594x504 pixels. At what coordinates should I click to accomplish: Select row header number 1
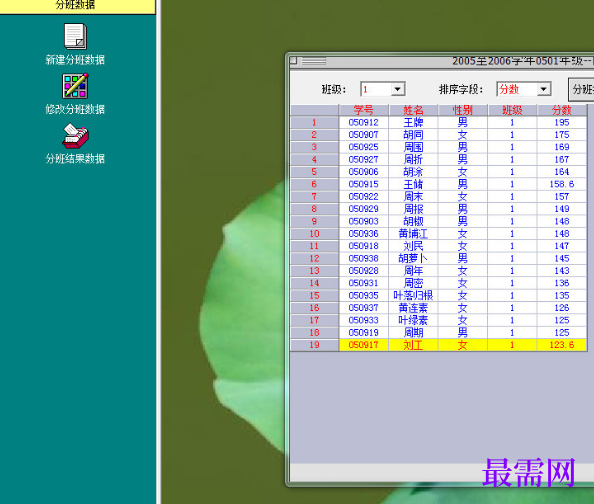(314, 122)
